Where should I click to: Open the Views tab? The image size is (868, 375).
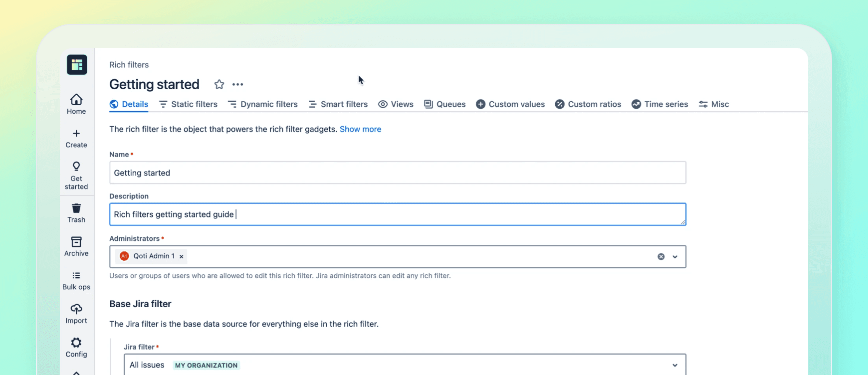[x=396, y=104]
